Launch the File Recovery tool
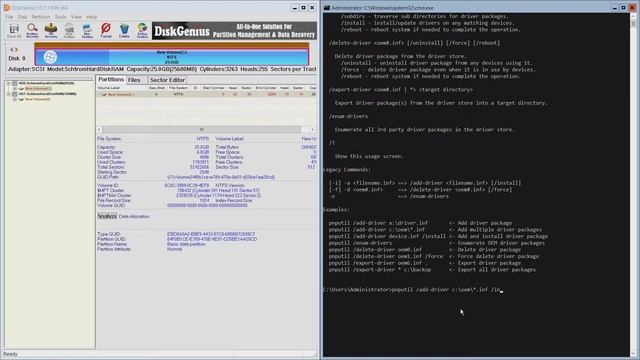 (x=51, y=31)
